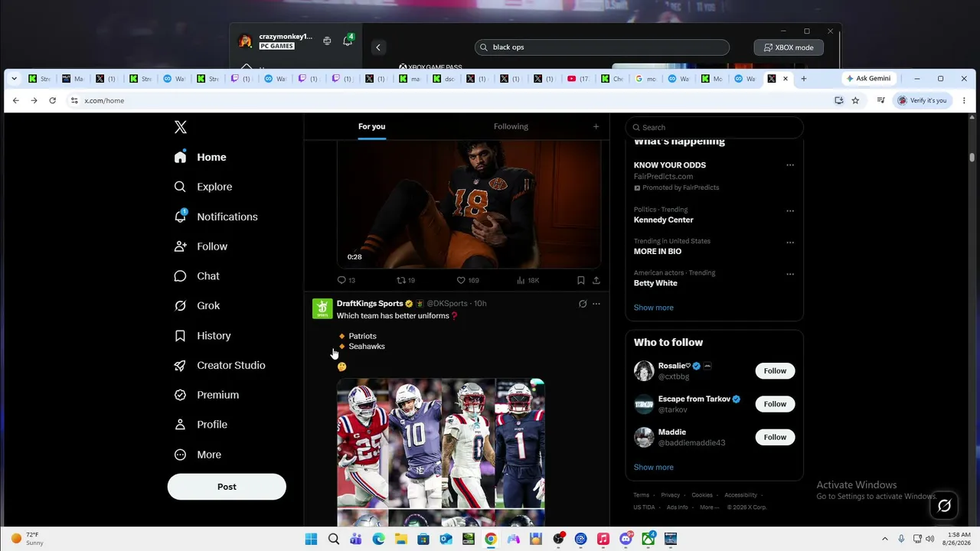980x551 pixels.
Task: Open the Betty White trending topic
Action: tap(655, 283)
